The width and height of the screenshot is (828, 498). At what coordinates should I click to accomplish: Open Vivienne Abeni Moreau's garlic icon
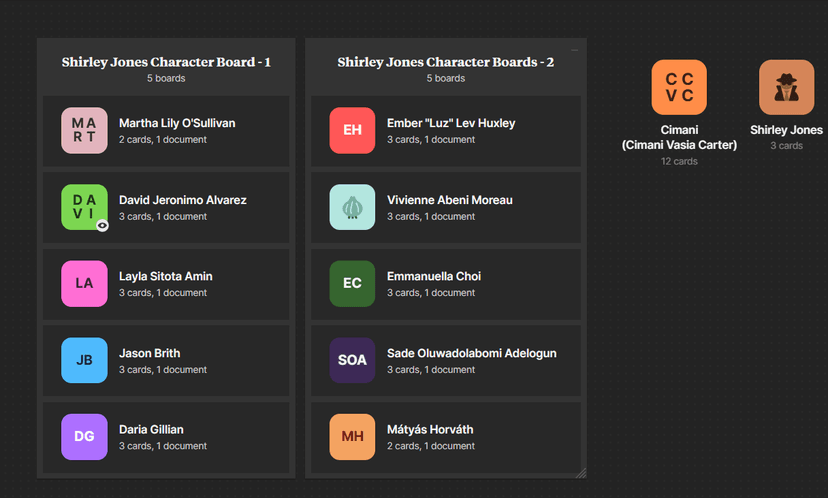[x=352, y=207]
